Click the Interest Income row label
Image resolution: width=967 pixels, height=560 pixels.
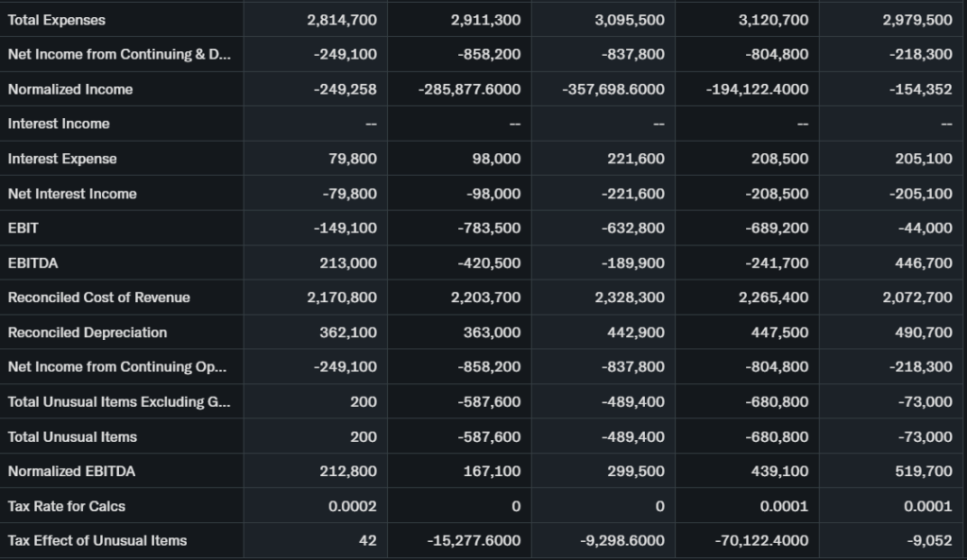pos(59,124)
